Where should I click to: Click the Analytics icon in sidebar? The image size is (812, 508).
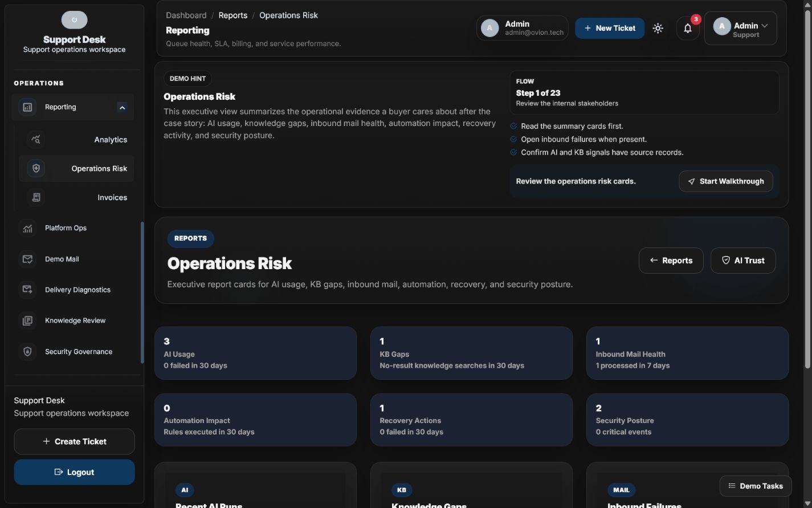pos(36,140)
